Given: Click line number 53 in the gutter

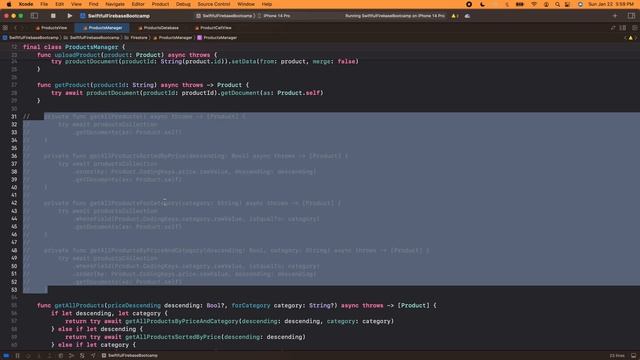Looking at the screenshot, I should tap(14, 290).
